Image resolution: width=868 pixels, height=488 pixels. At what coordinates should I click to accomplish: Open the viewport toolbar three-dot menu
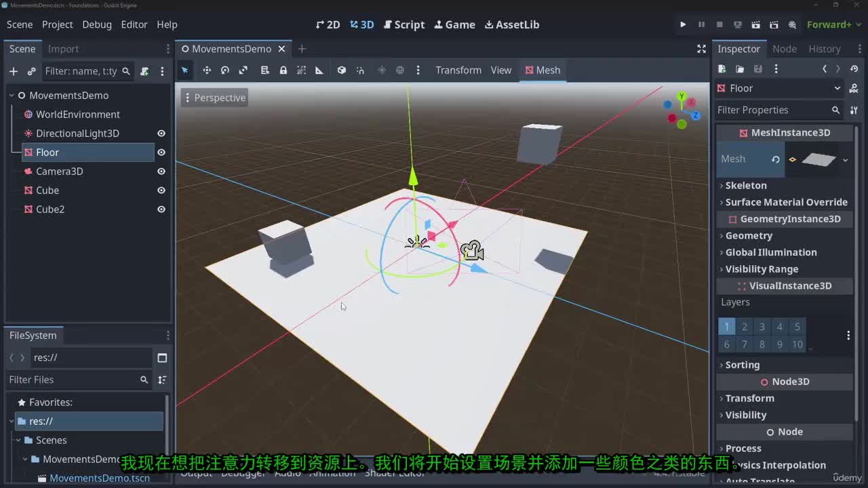pos(418,70)
